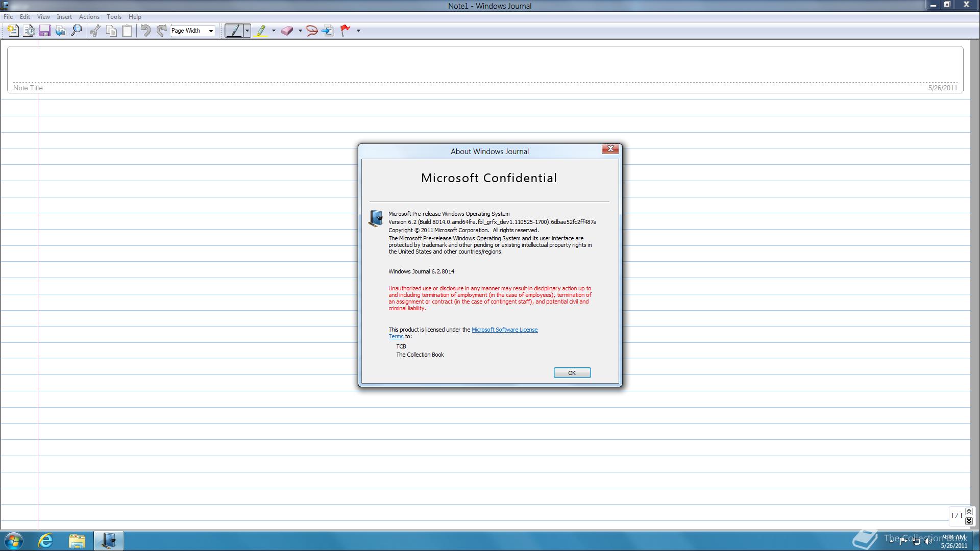Click the Insert/Remove Space tool

328,31
